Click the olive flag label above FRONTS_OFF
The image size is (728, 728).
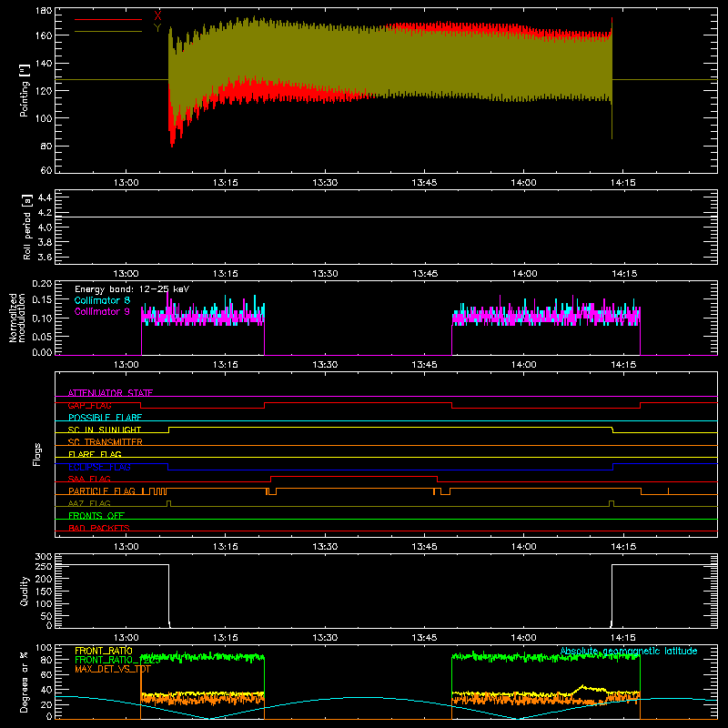[89, 503]
